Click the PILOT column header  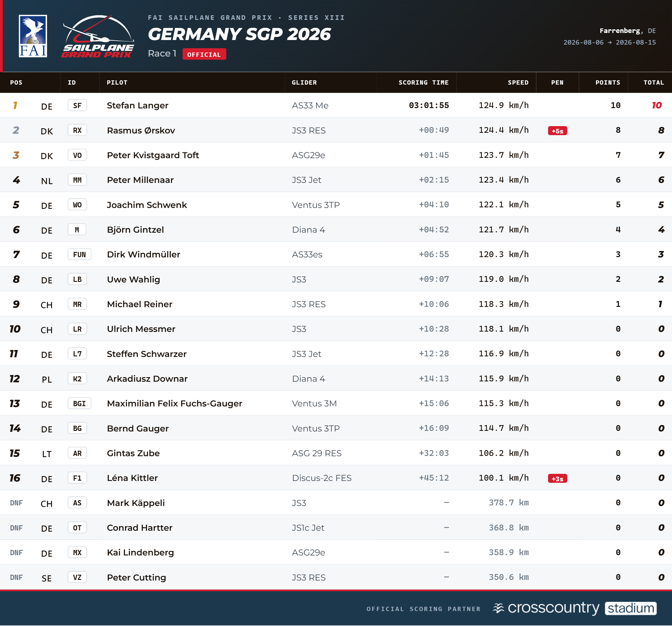coord(117,82)
